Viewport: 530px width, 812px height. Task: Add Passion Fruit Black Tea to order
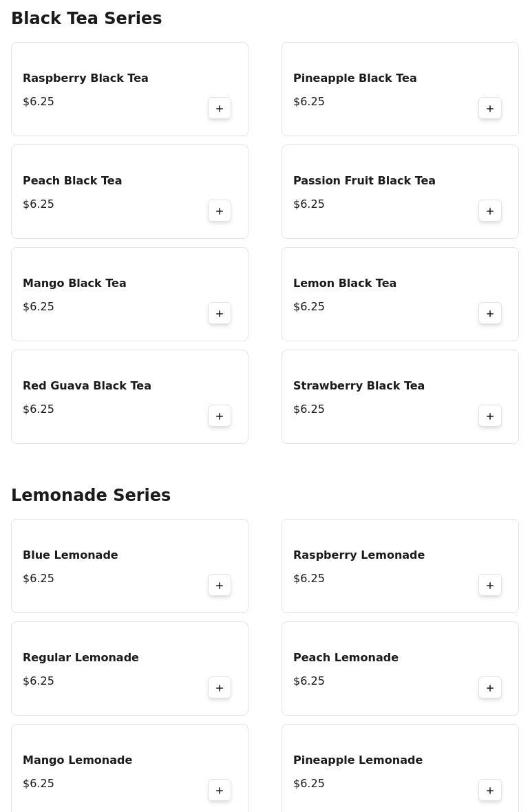point(489,211)
